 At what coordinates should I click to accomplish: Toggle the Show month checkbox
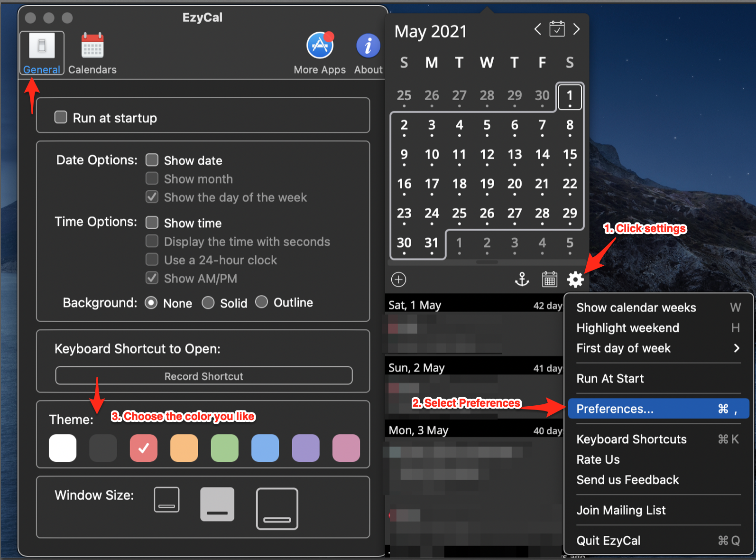(x=152, y=178)
